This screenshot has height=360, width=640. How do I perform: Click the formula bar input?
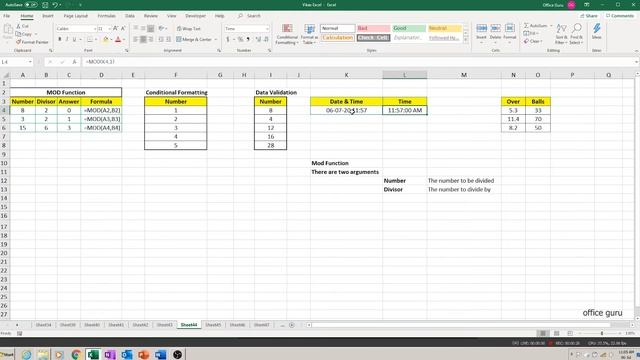[359, 62]
